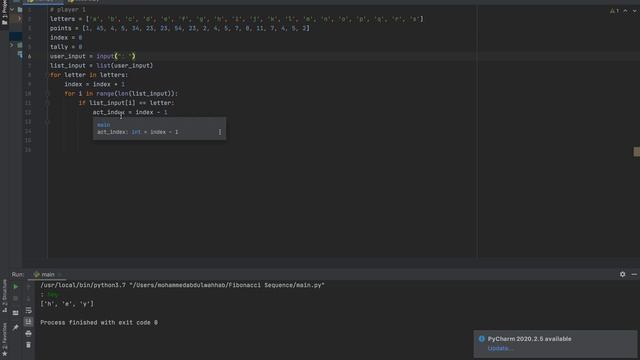Click the yellow warning marker on scrollbar stripe

636,152
